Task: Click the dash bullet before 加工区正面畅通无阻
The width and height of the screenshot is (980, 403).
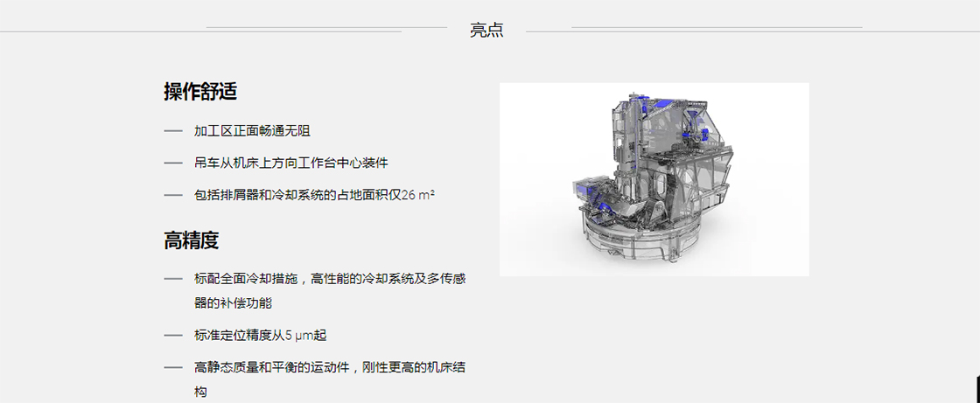Action: [x=173, y=131]
